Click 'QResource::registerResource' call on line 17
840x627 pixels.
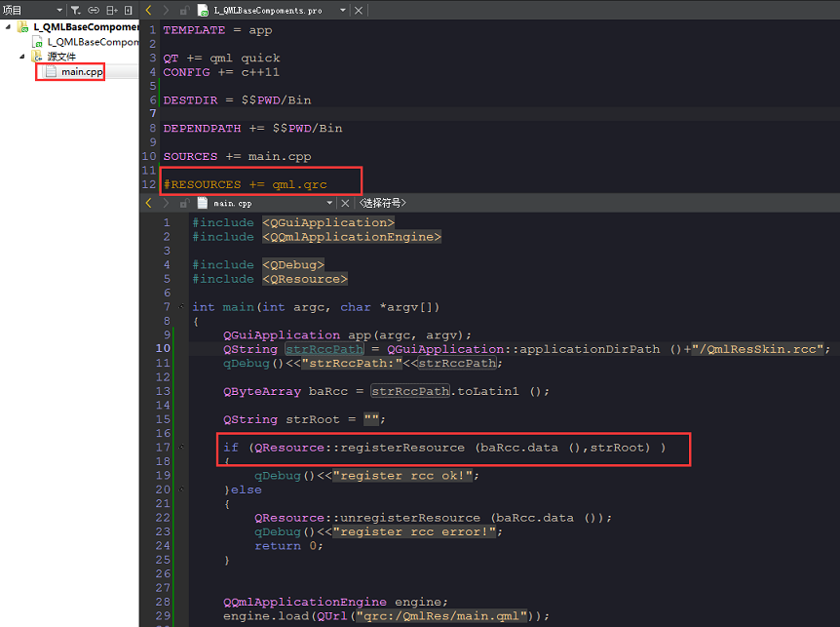(x=360, y=448)
